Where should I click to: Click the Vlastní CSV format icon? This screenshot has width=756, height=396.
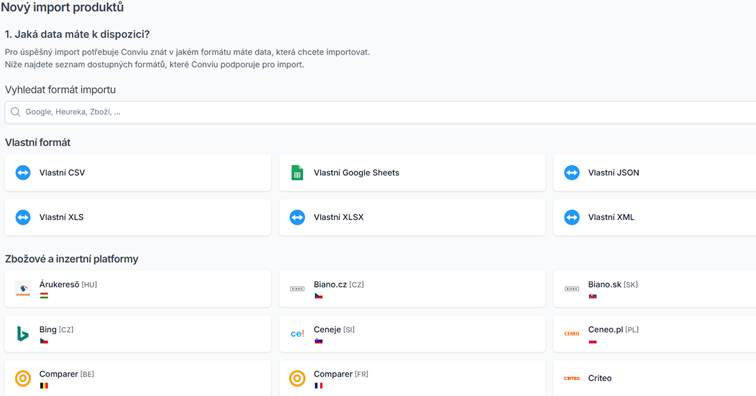23,173
